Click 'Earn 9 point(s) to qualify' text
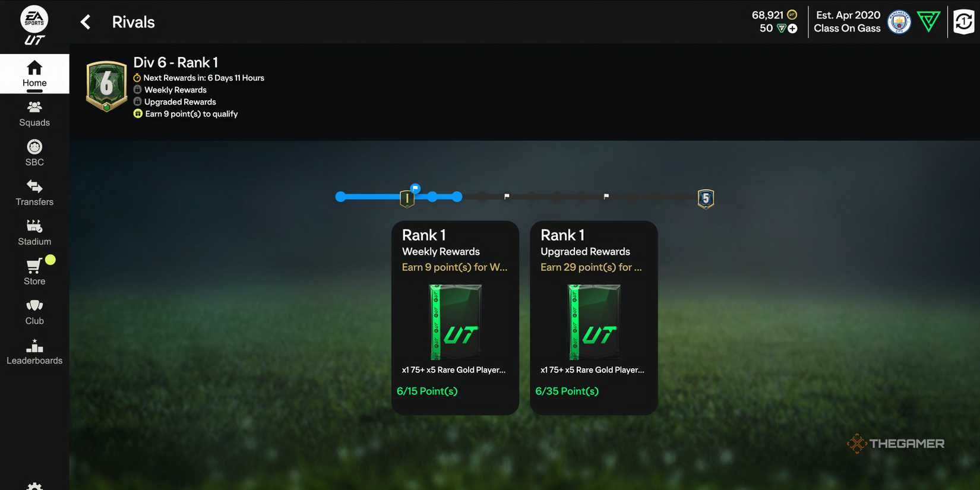 [x=191, y=114]
